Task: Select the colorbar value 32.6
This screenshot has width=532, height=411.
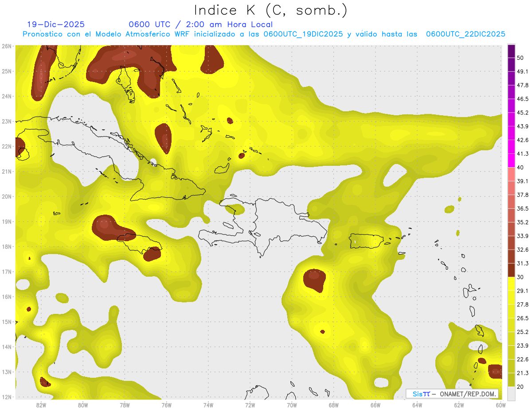Action: pyautogui.click(x=523, y=250)
